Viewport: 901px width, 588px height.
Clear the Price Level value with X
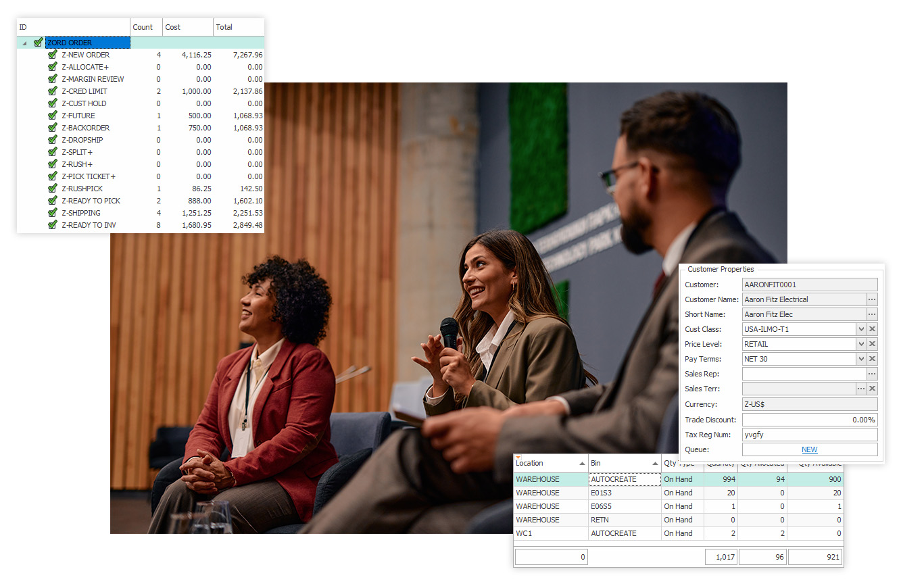(872, 344)
